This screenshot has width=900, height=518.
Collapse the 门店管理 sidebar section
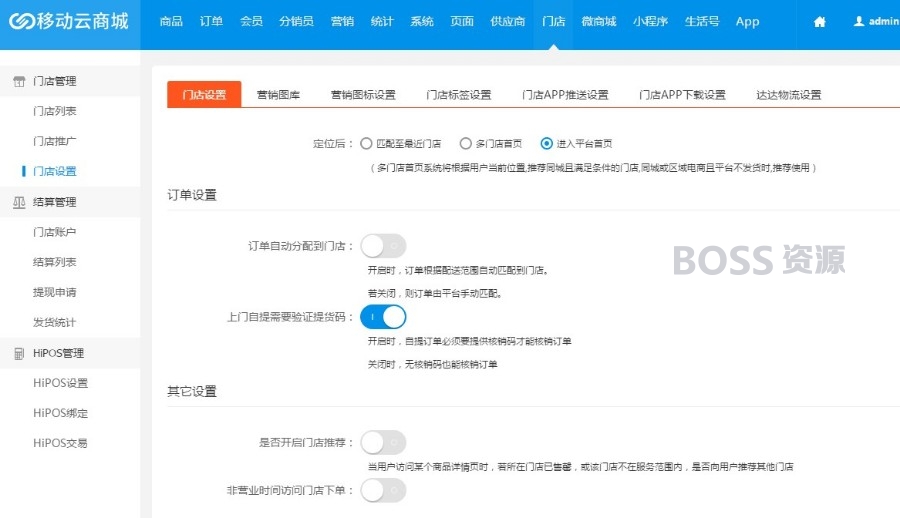point(70,81)
